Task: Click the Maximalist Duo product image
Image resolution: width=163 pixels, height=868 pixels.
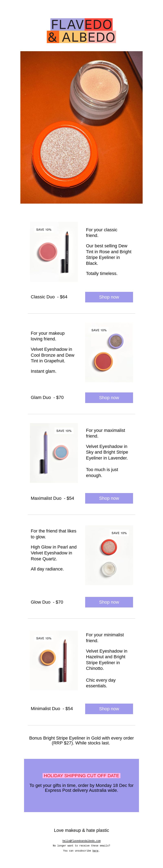Action: [x=54, y=453]
